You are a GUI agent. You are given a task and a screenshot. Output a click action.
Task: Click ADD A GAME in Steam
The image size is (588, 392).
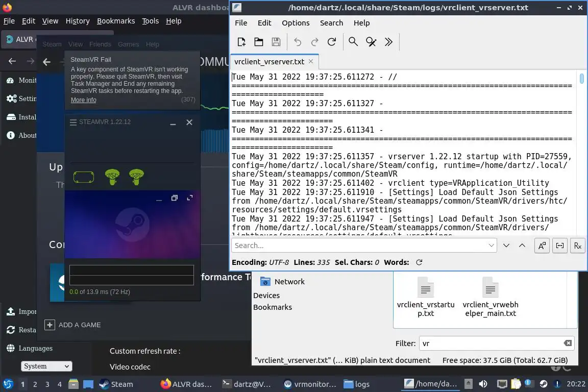(73, 325)
